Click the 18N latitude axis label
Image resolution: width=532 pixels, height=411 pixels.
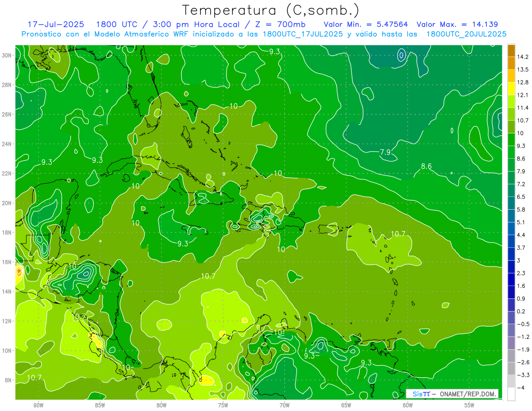point(8,232)
